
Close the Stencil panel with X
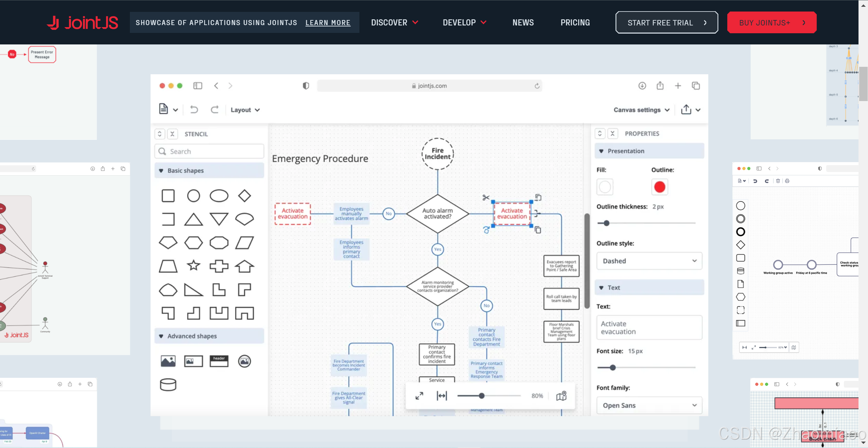point(172,134)
